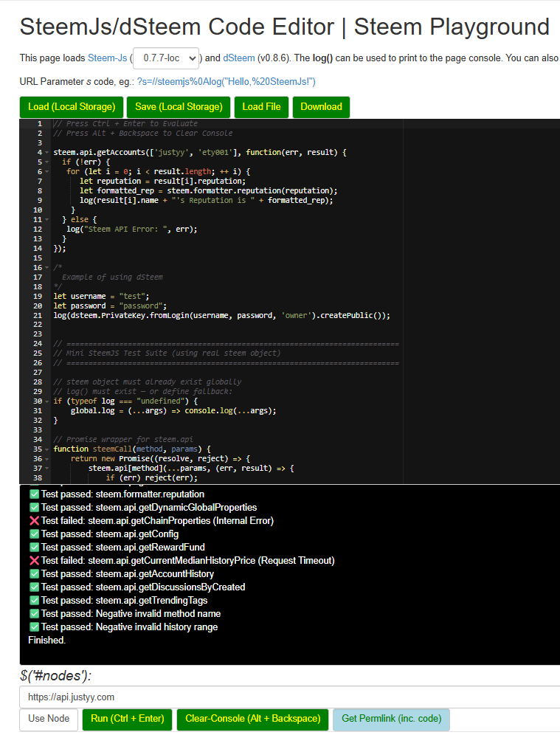Open the Steem-Js version dropdown
The height and width of the screenshot is (735, 560).
coord(166,58)
